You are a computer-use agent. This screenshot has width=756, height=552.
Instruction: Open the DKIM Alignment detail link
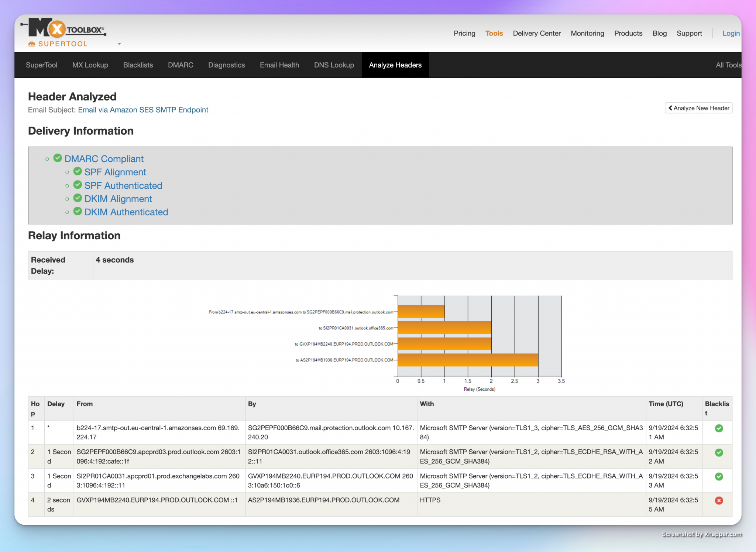click(118, 199)
